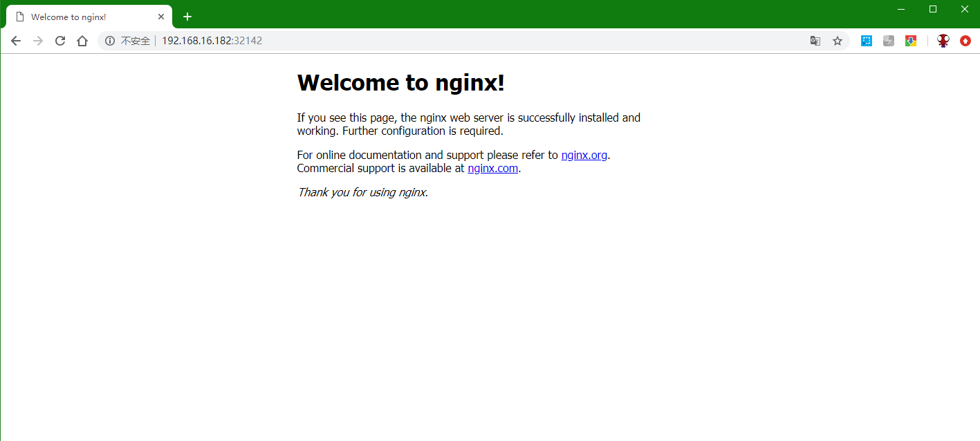The height and width of the screenshot is (441, 980).
Task: Open the translate page icon
Action: (x=815, y=41)
